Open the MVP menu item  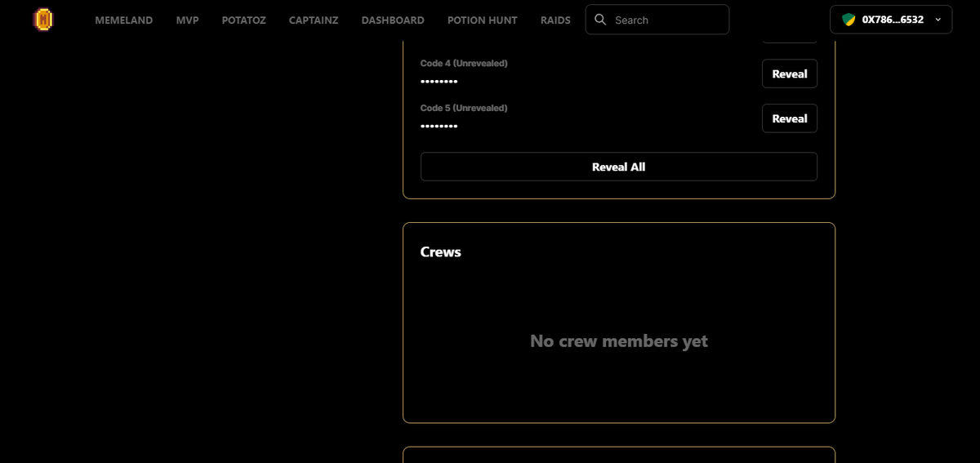tap(188, 20)
